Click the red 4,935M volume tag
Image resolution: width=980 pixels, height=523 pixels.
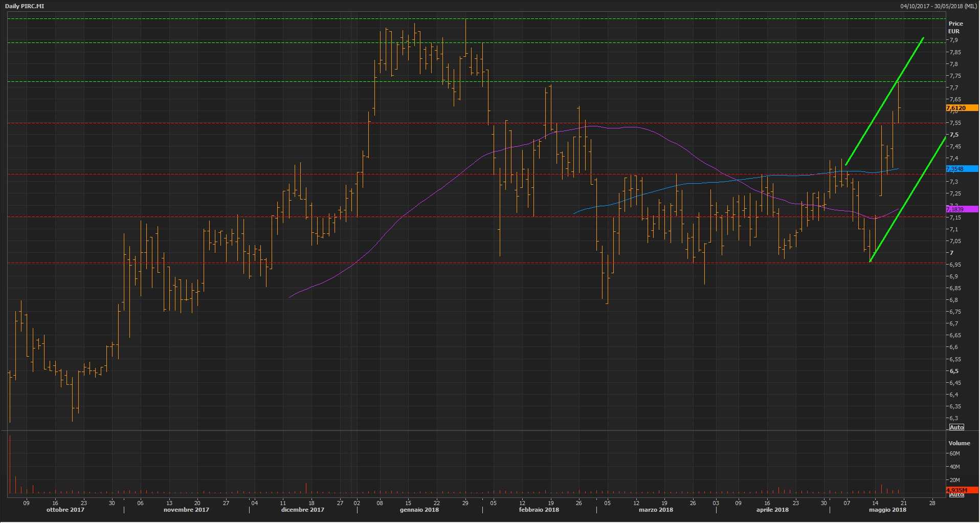coord(956,490)
